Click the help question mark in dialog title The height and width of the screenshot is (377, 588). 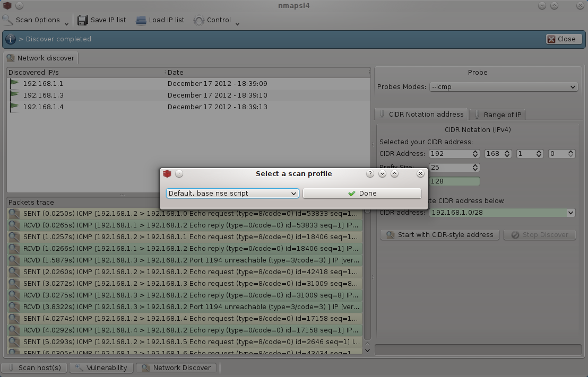(370, 174)
